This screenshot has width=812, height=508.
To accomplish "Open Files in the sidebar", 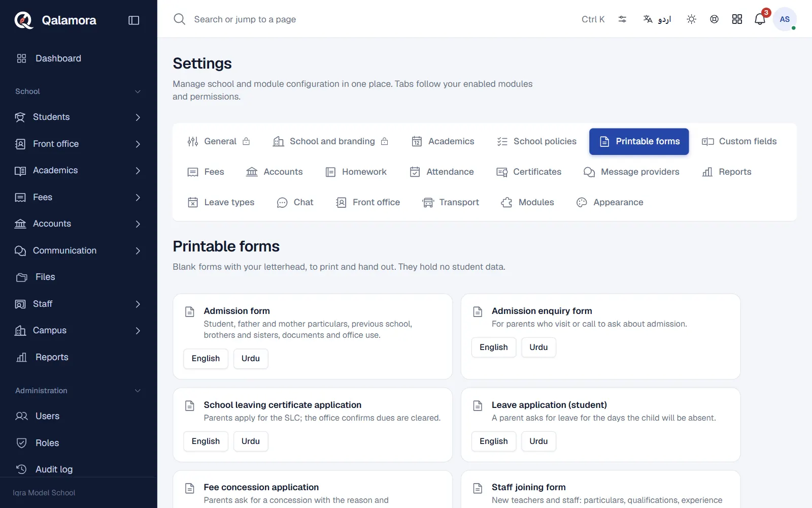I will click(79, 277).
